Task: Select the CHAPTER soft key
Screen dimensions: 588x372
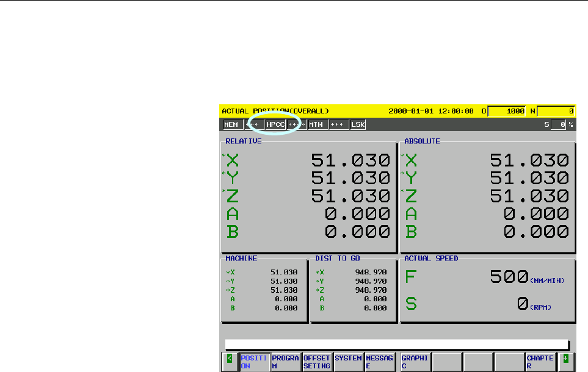Action: click(x=540, y=362)
